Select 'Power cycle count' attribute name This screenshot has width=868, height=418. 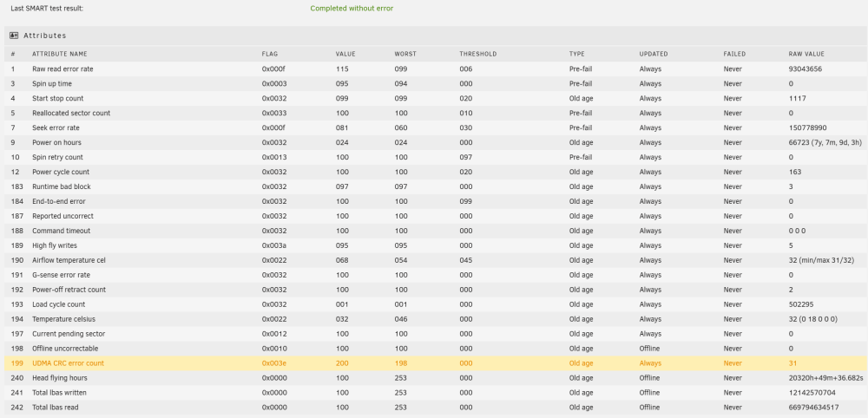pos(61,172)
